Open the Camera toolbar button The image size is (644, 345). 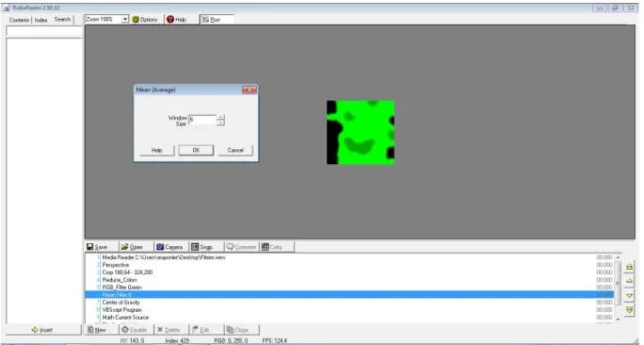pyautogui.click(x=169, y=247)
